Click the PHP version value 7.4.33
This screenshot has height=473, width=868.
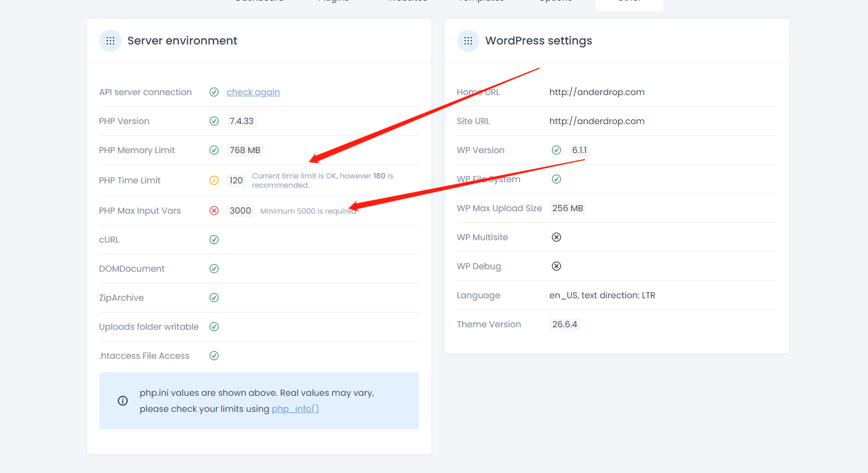click(x=242, y=121)
